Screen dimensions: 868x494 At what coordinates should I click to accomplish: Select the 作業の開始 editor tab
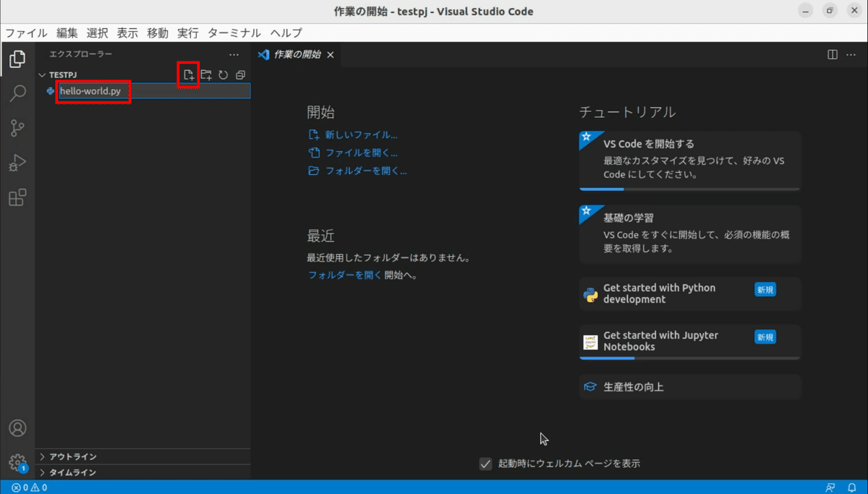(297, 55)
